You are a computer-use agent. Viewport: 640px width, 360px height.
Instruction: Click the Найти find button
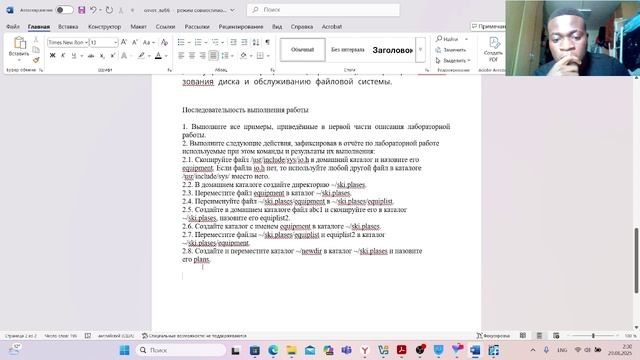447,39
